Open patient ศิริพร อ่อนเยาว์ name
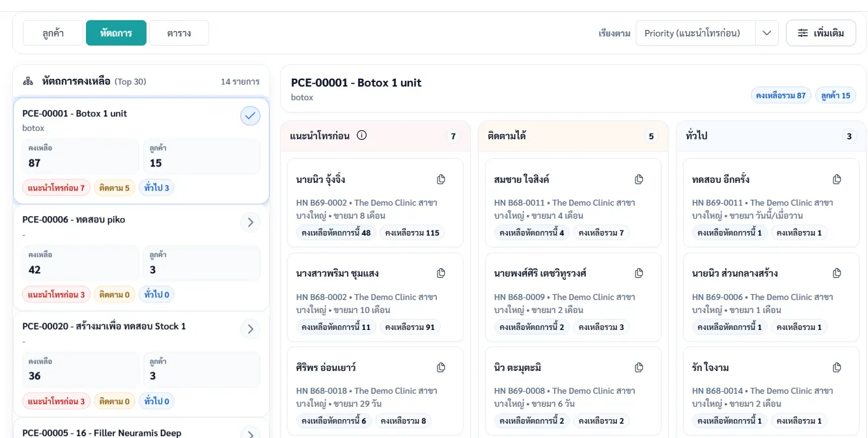Screen dimensions: 868x438 pos(326,368)
